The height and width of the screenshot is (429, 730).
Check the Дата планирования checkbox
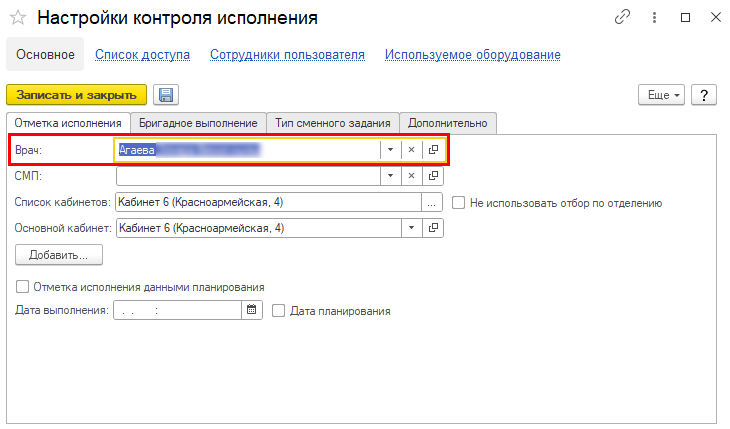[x=279, y=310]
